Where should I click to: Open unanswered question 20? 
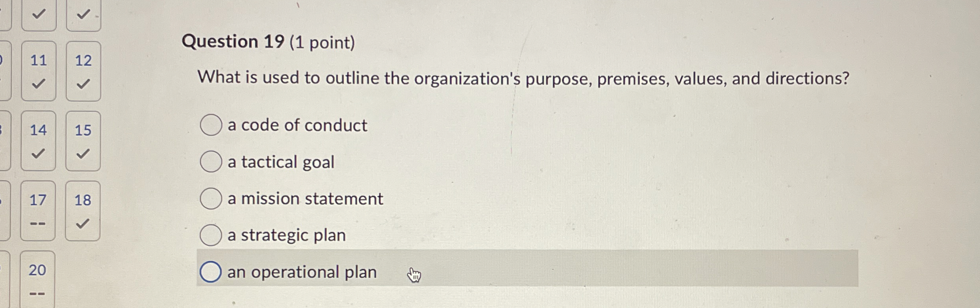click(x=38, y=270)
